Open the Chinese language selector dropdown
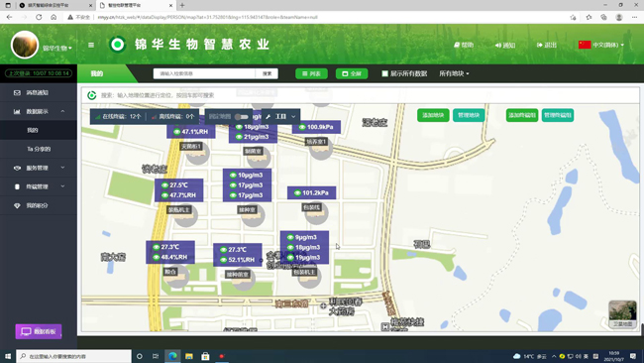This screenshot has width=644, height=363. 601,45
